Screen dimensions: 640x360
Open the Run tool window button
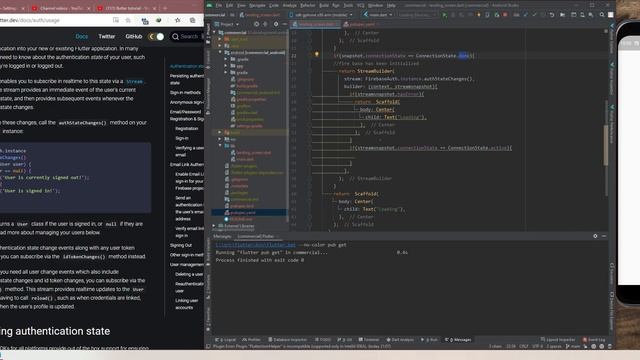click(x=429, y=340)
